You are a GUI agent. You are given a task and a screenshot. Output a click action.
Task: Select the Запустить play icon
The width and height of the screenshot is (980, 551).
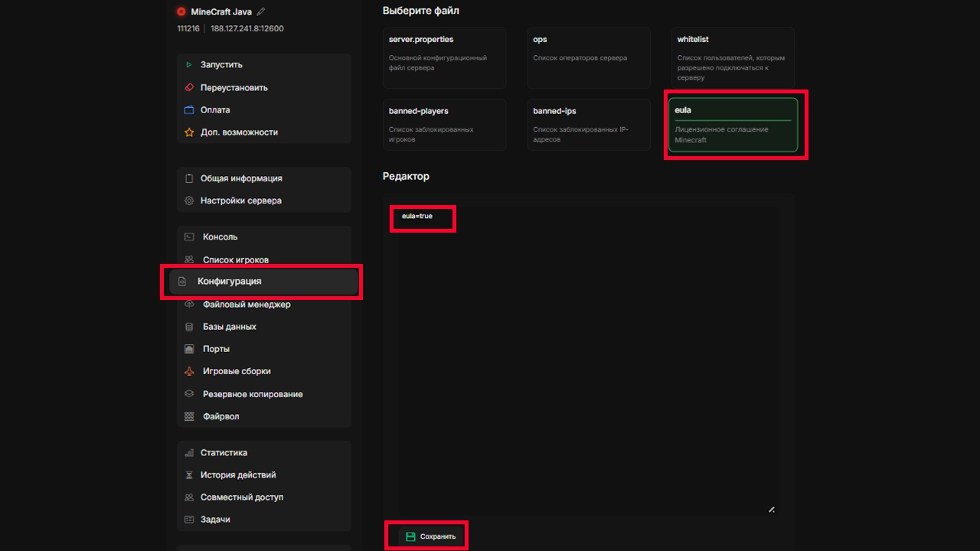[x=189, y=64]
